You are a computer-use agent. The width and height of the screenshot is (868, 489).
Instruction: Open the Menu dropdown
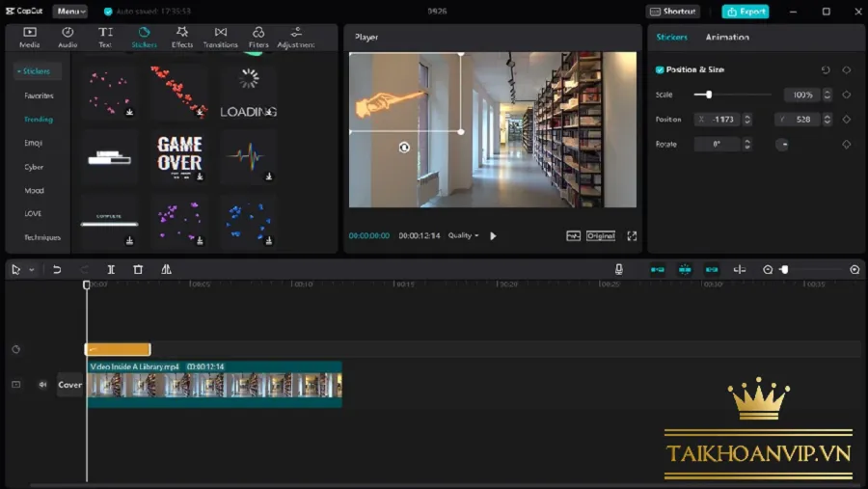click(x=70, y=11)
